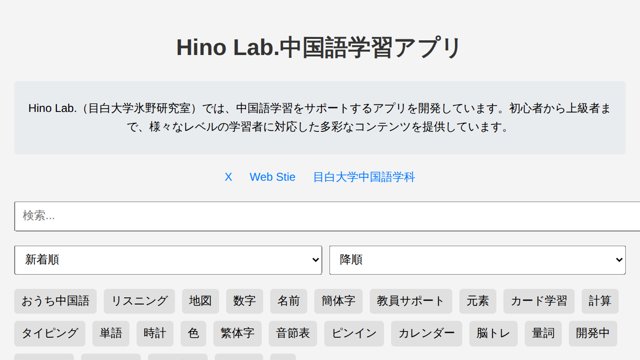Screen dimensions: 640x360
Task: Filter by the 計算 tag
Action: tap(600, 301)
